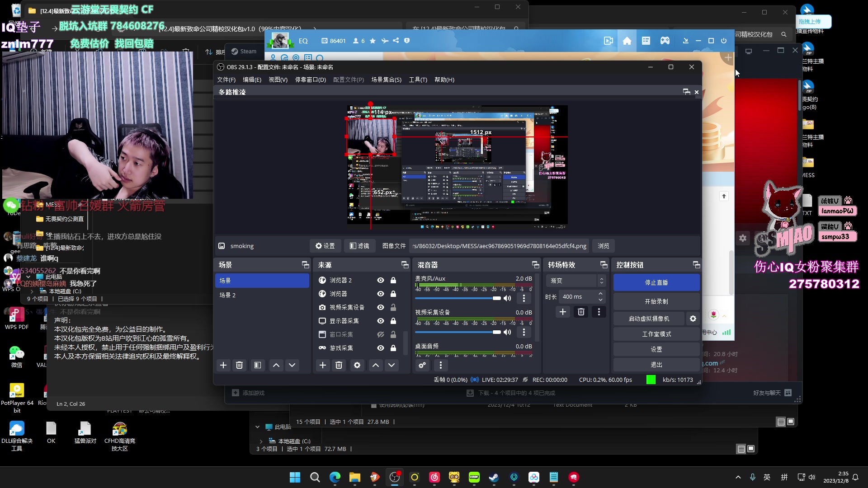This screenshot has width=868, height=488.
Task: Open 设置 in the OBS control buttons
Action: [656, 349]
